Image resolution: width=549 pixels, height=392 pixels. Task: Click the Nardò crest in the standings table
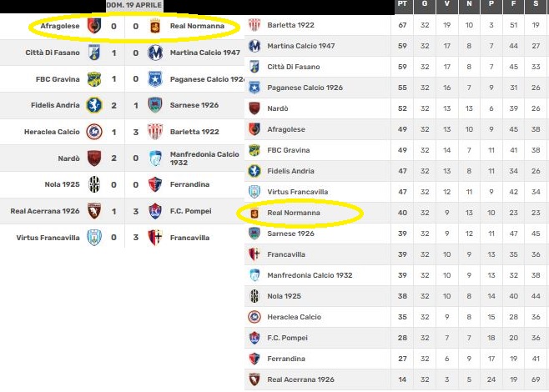pyautogui.click(x=254, y=108)
